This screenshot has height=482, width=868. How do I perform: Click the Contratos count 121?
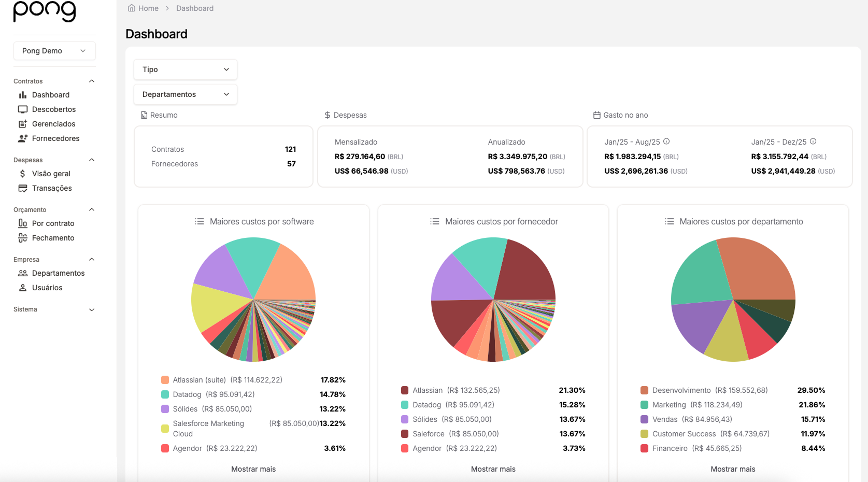291,149
